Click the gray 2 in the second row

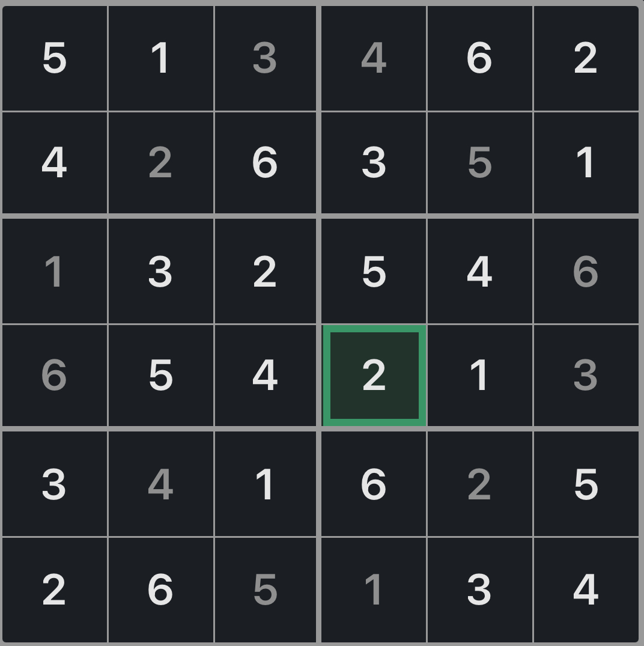[x=160, y=163]
